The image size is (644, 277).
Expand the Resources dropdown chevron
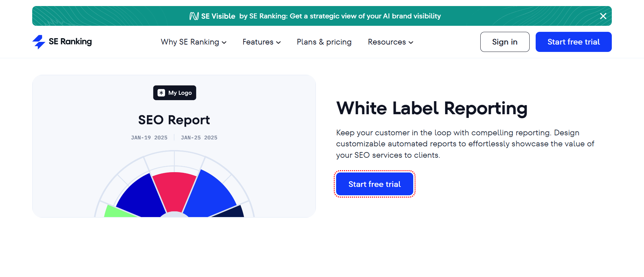411,43
